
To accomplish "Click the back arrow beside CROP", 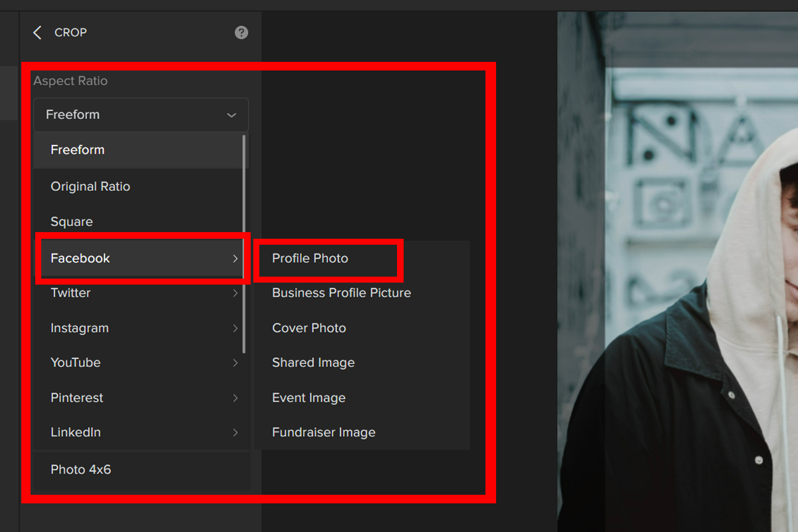I will coord(37,33).
